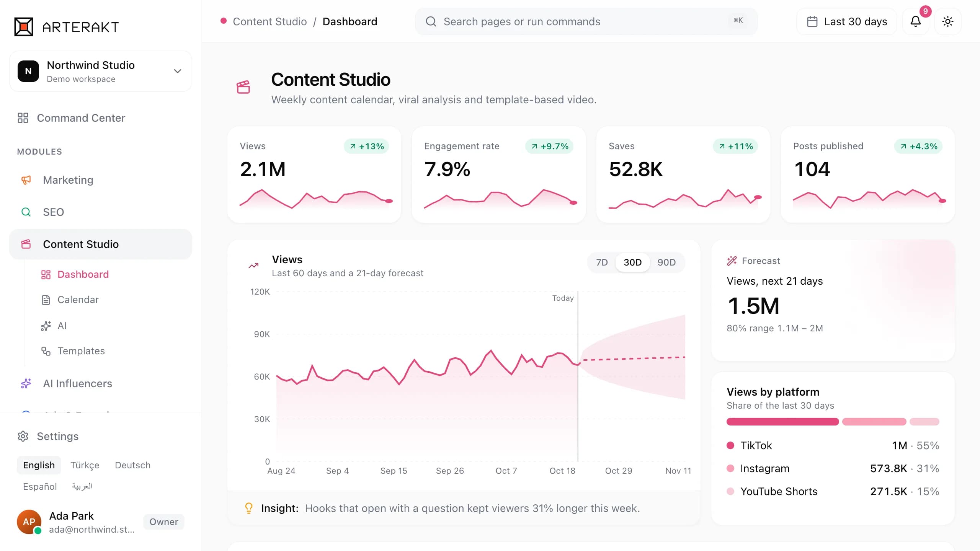
Task: Collapse the Content Studio sidebar module
Action: (x=101, y=244)
